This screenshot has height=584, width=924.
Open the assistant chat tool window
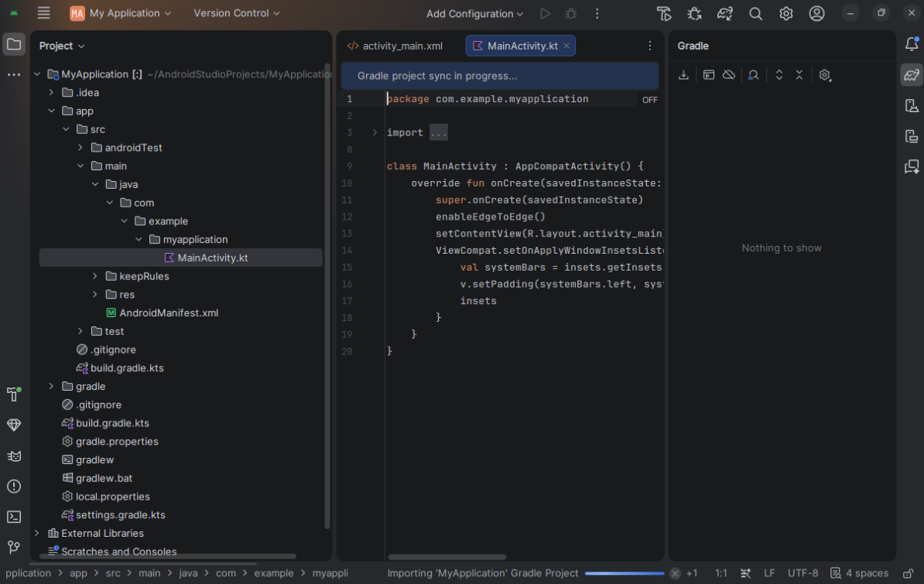[912, 167]
